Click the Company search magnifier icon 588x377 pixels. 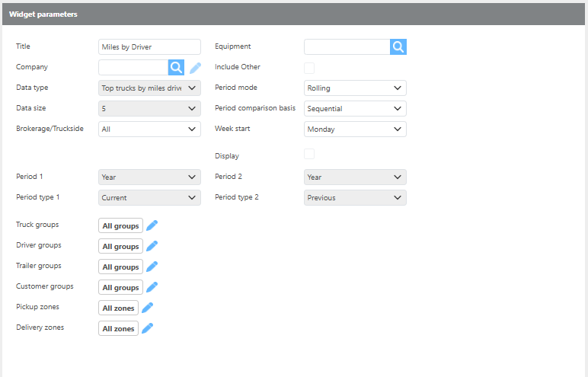[176, 68]
